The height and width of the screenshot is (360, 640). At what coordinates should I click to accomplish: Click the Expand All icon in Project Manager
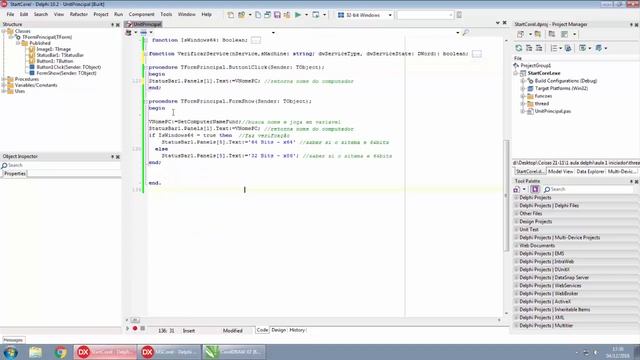tap(529, 48)
